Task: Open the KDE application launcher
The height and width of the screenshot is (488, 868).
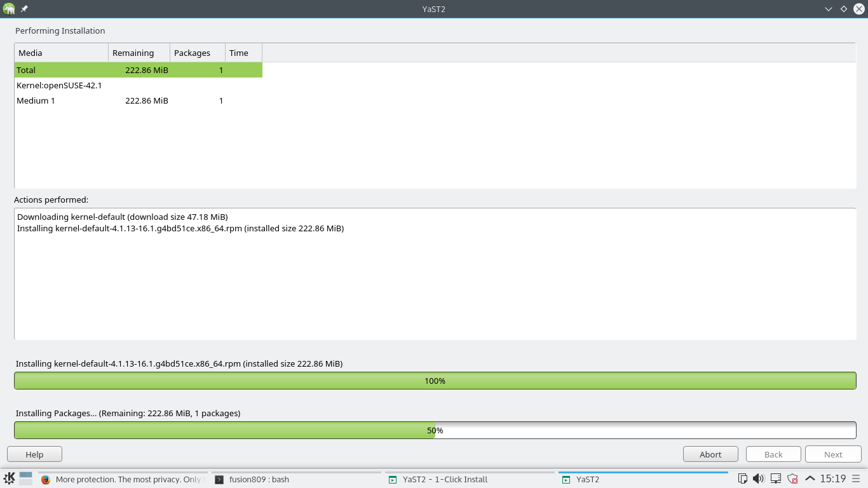Action: coord(9,478)
